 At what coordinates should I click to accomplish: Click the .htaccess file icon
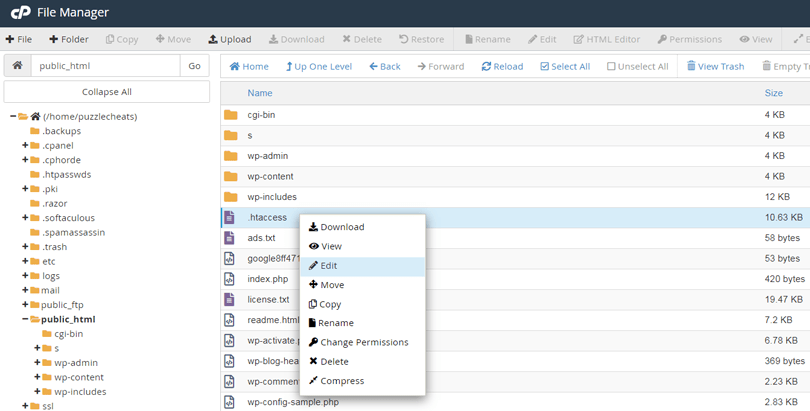[x=229, y=217]
